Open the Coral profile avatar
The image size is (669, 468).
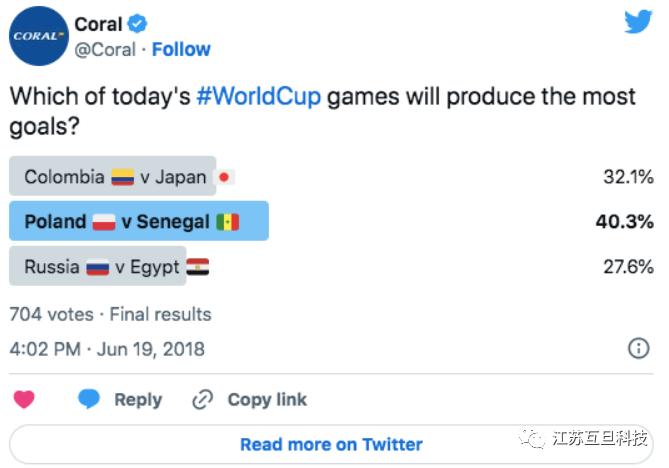[38, 36]
